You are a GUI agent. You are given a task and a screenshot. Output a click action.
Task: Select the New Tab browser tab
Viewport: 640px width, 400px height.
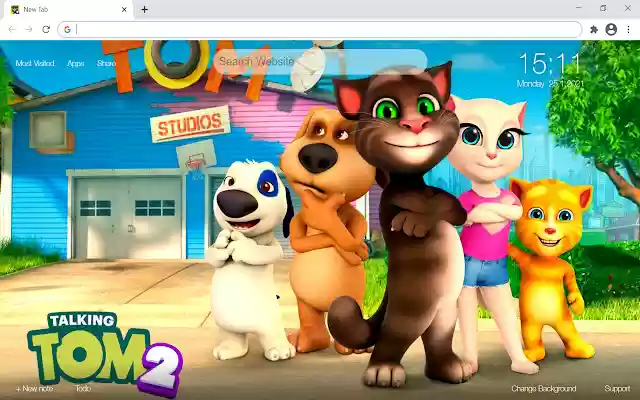point(68,9)
